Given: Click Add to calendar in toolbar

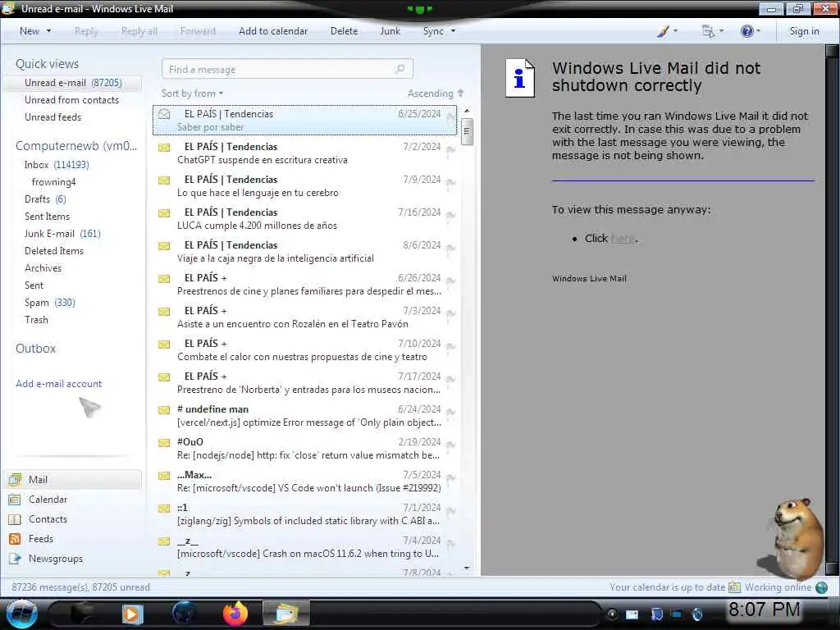Looking at the screenshot, I should click(x=273, y=31).
